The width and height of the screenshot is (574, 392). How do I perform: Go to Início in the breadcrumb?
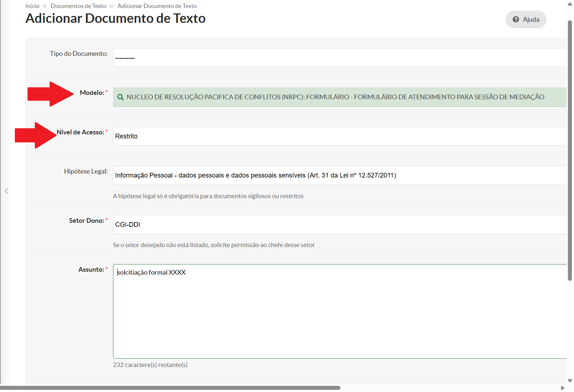pos(32,6)
